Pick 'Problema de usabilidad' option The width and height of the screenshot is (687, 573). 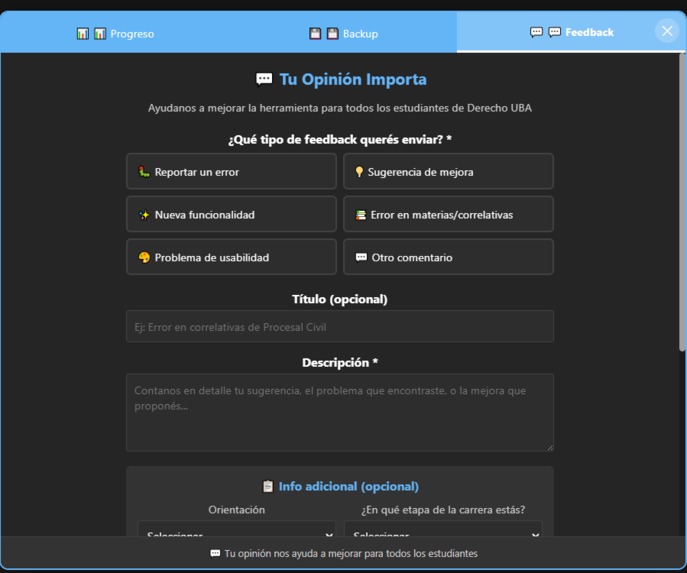pos(231,257)
